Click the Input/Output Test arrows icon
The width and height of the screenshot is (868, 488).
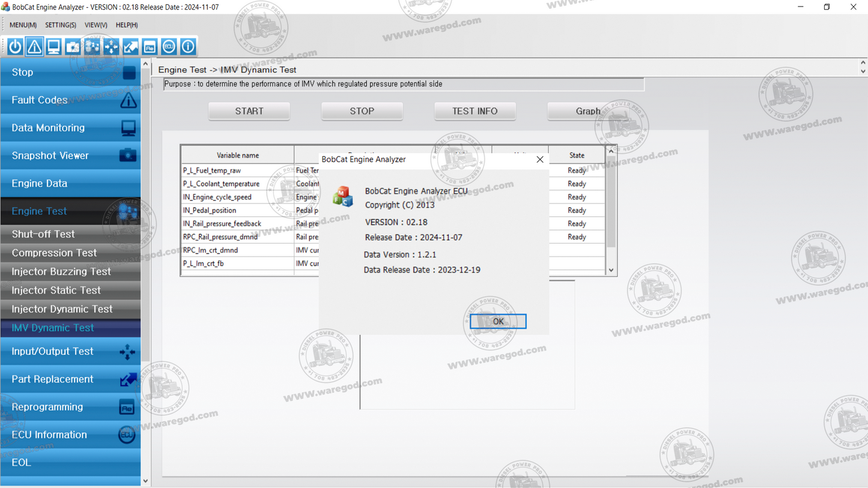pos(111,46)
